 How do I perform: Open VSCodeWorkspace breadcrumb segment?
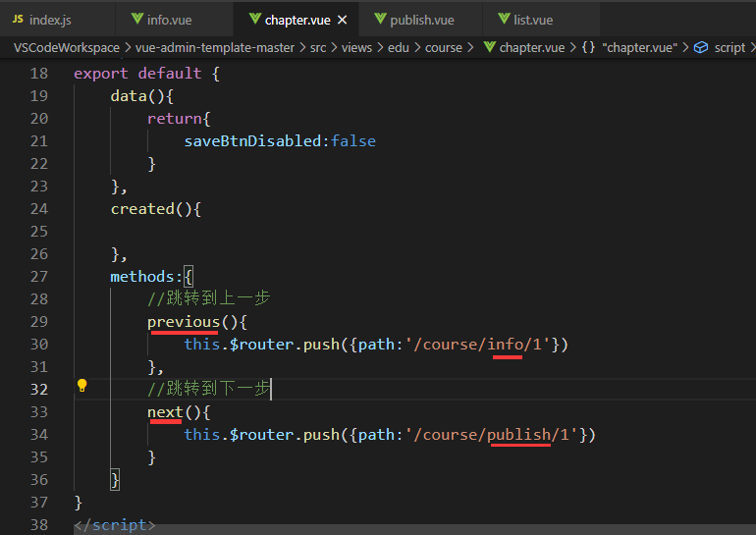(67, 48)
